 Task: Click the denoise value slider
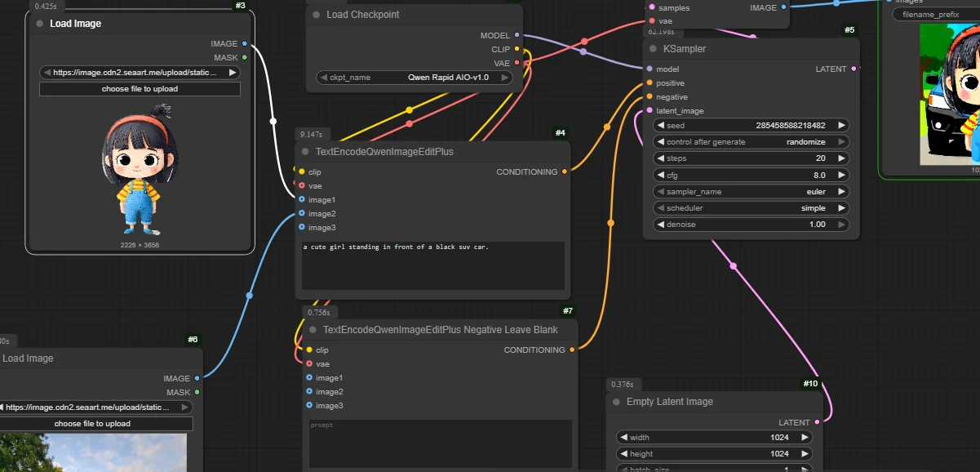coord(751,225)
